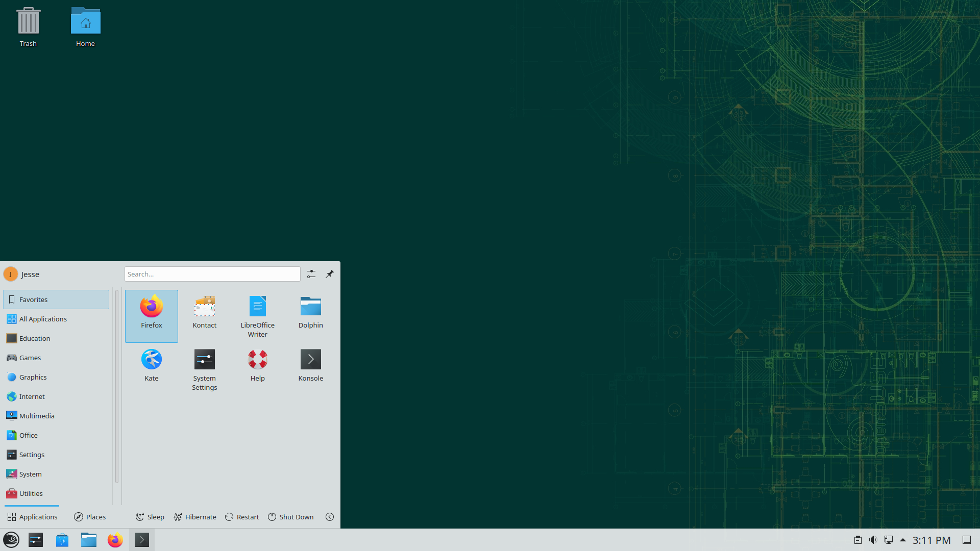Click the audio volume icon in system tray
This screenshot has height=551, width=980.
(873, 540)
